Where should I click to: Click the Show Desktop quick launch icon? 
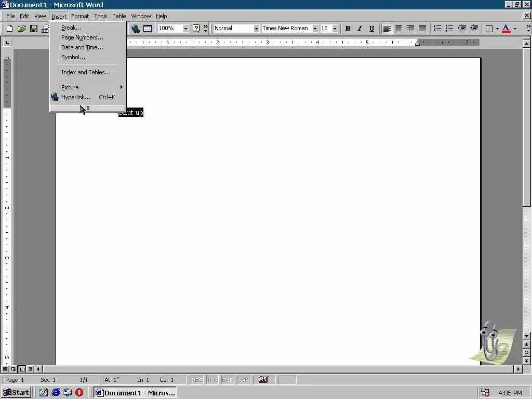click(x=44, y=393)
